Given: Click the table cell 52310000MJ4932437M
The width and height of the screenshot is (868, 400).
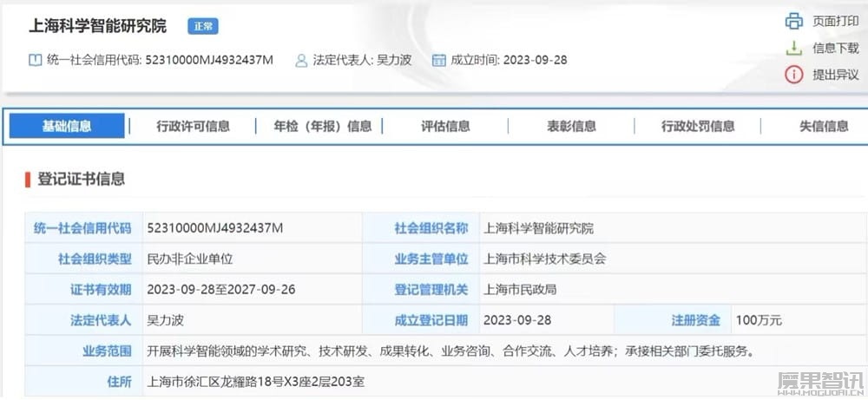Looking at the screenshot, I should pos(215,228).
